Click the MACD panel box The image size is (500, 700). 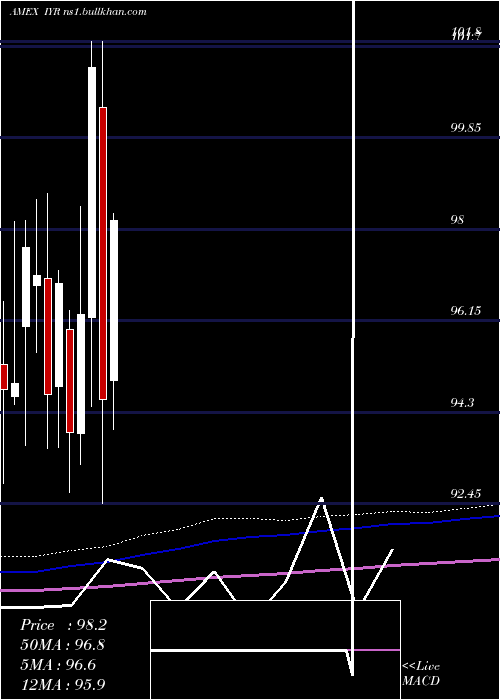pyautogui.click(x=275, y=650)
